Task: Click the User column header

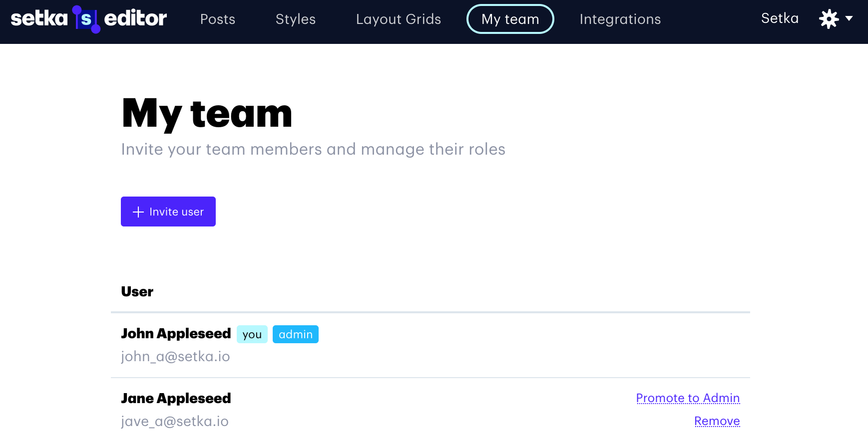Action: click(x=137, y=292)
